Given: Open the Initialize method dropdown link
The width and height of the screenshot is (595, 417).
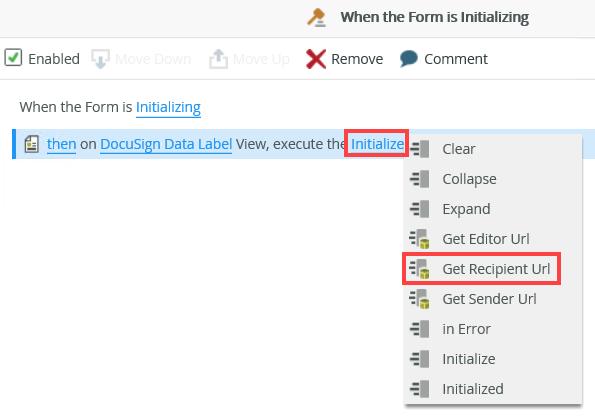Looking at the screenshot, I should pos(377,144).
